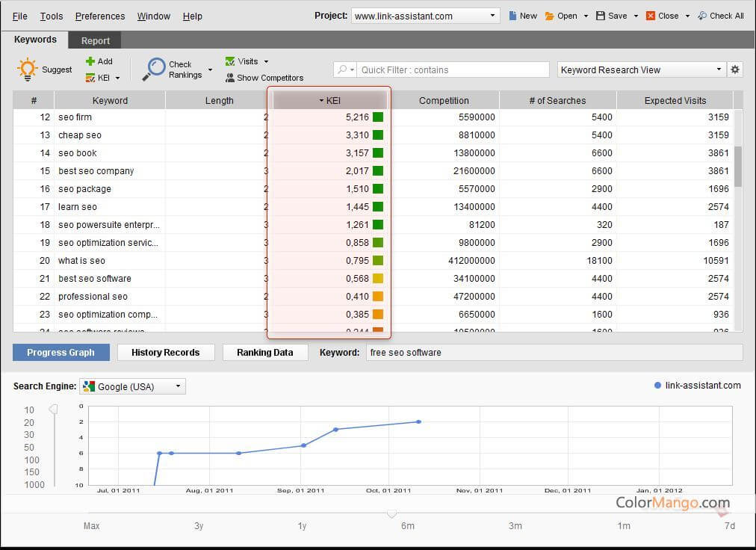Switch to the Report tab
The width and height of the screenshot is (756, 550).
click(96, 40)
